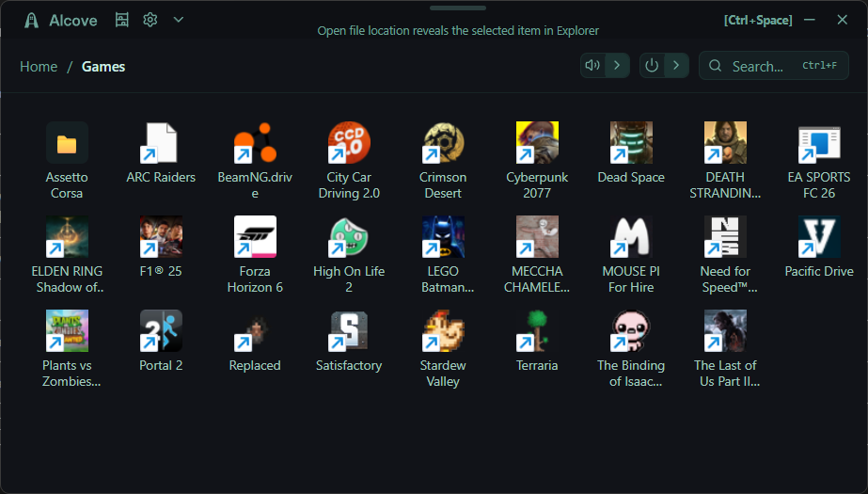Go to Home in the breadcrumb
This screenshot has height=494, width=868.
[39, 67]
